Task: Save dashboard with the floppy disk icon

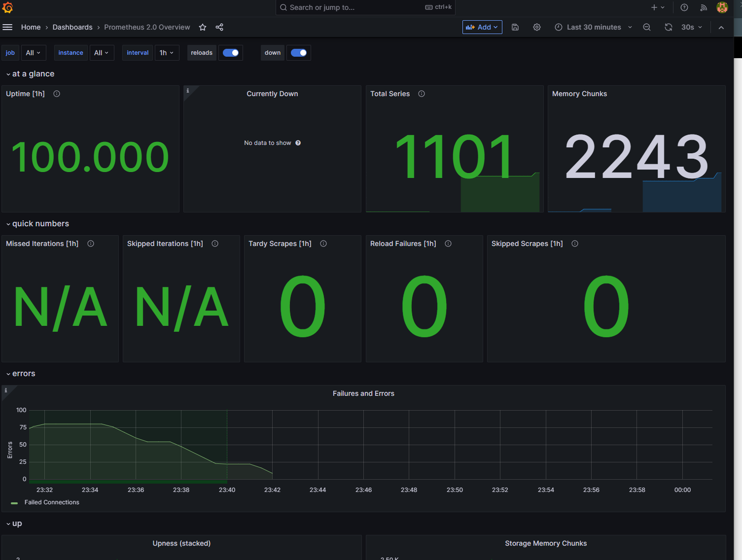Action: tap(515, 27)
